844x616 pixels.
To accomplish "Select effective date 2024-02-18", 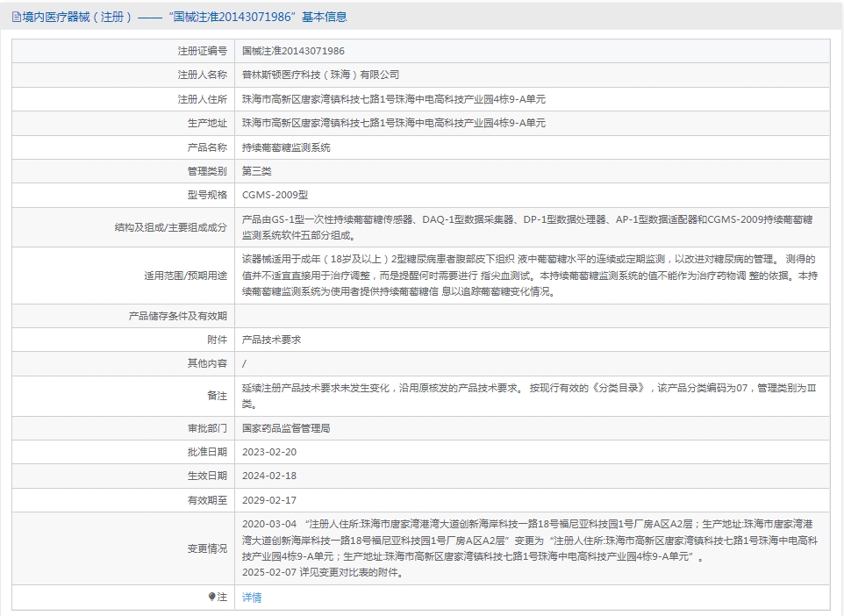I will click(269, 476).
